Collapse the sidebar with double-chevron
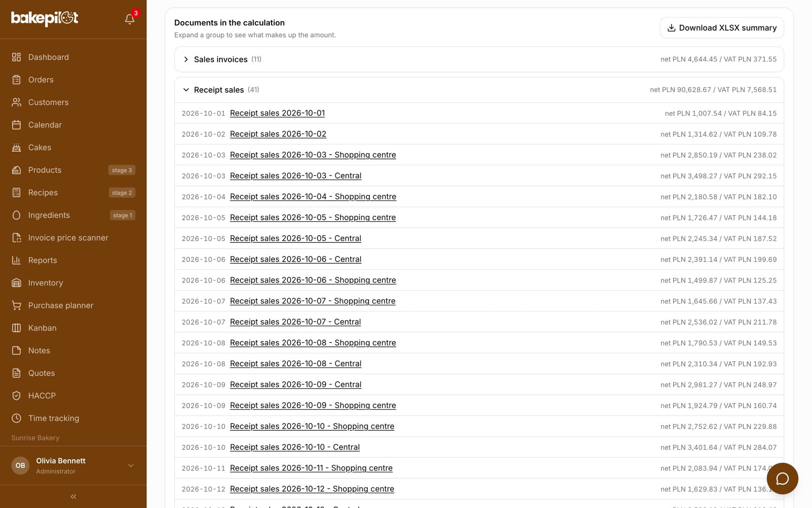 (73, 497)
